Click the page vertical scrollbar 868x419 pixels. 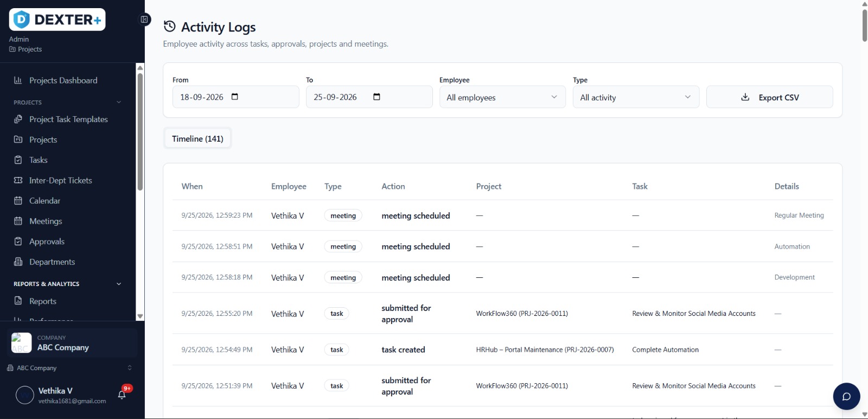[865, 24]
